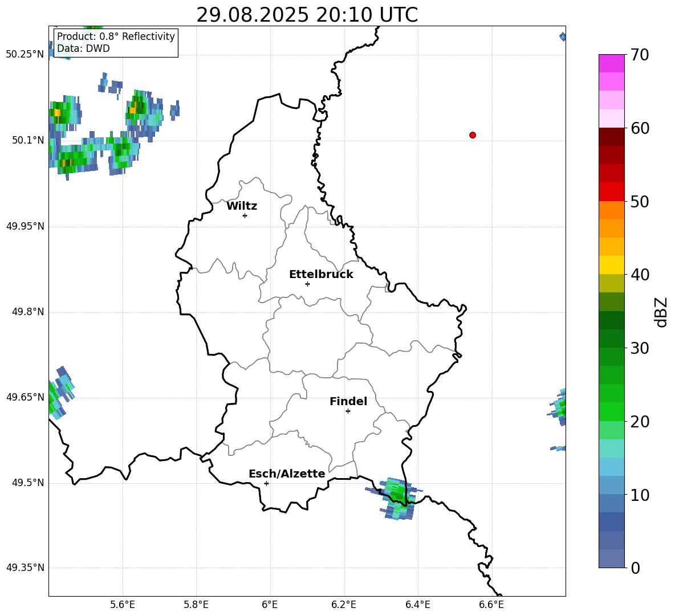Click the Esch/Alzette town label
This screenshot has height=616, width=675.
tap(287, 474)
